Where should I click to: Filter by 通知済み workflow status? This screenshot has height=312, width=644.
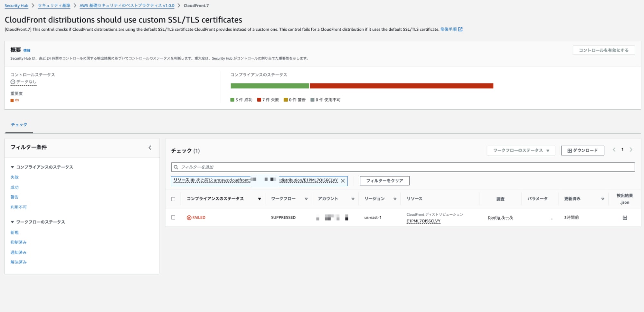[18, 252]
